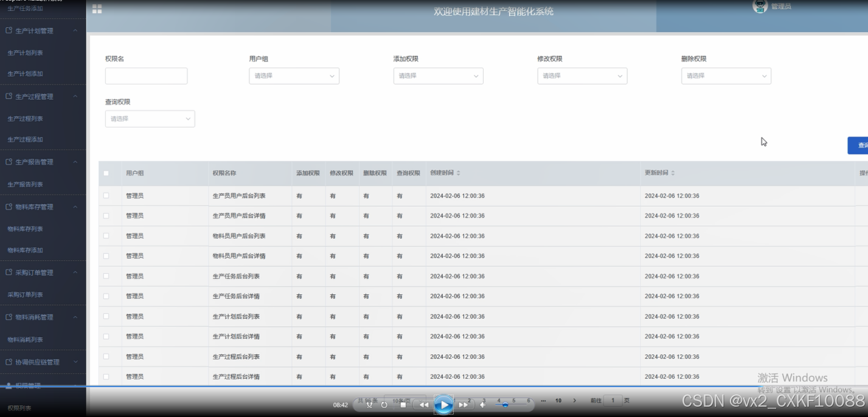Viewport: 868px width, 417px height.
Task: Rewind the video player
Action: pyautogui.click(x=424, y=405)
